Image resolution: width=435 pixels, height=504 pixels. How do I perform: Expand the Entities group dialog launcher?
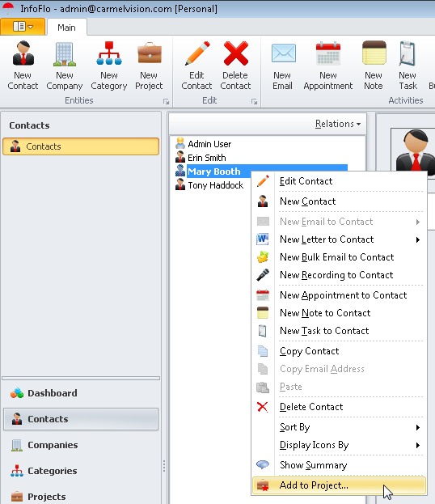[166, 102]
